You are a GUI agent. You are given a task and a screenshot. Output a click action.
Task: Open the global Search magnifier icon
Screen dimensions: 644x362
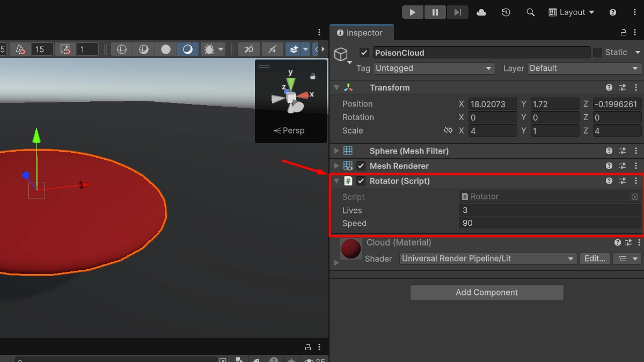click(531, 12)
